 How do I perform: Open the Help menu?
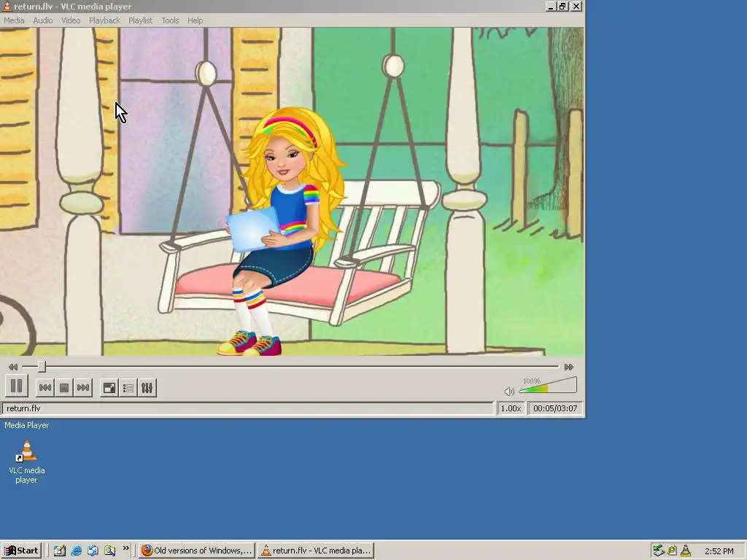tap(196, 20)
